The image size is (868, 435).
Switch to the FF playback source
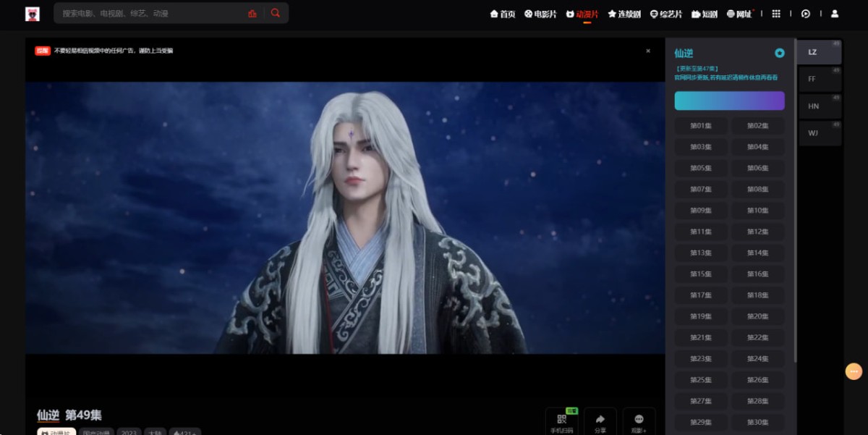click(820, 79)
